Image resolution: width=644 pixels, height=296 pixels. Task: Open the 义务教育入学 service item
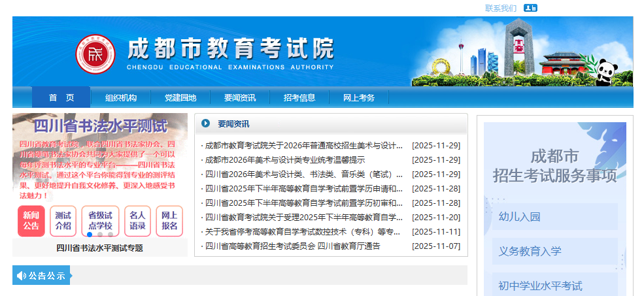(x=555, y=252)
